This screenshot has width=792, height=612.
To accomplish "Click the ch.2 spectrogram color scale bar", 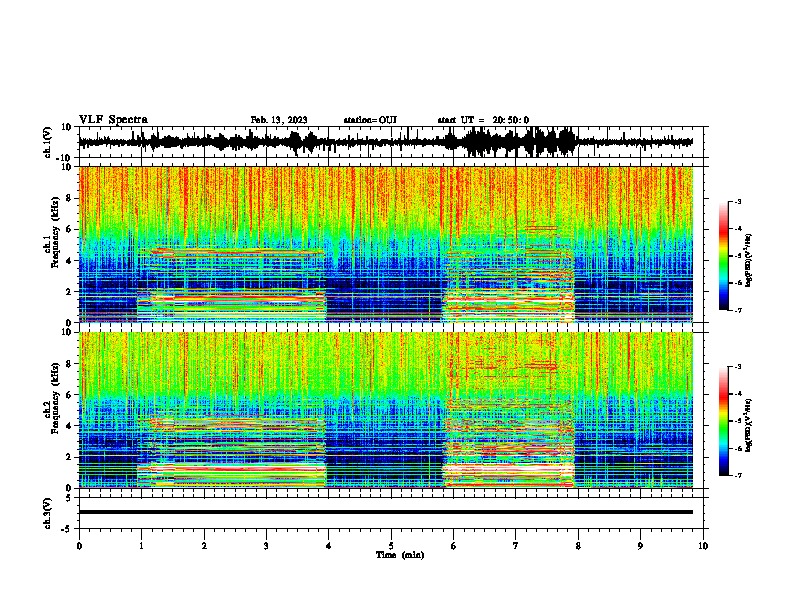I will [x=723, y=421].
